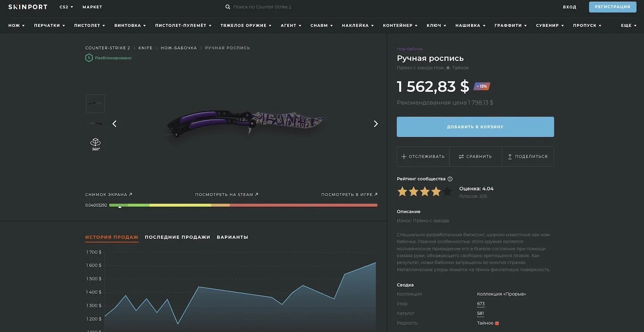Click the Сравнить button
The height and width of the screenshot is (332, 644).
pos(475,156)
